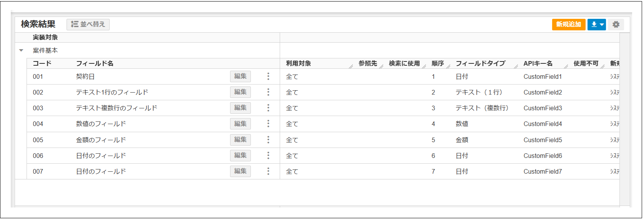Viewport: 644px width, 219px height.
Task: Open three-dot menu for row 003
Action: point(268,108)
